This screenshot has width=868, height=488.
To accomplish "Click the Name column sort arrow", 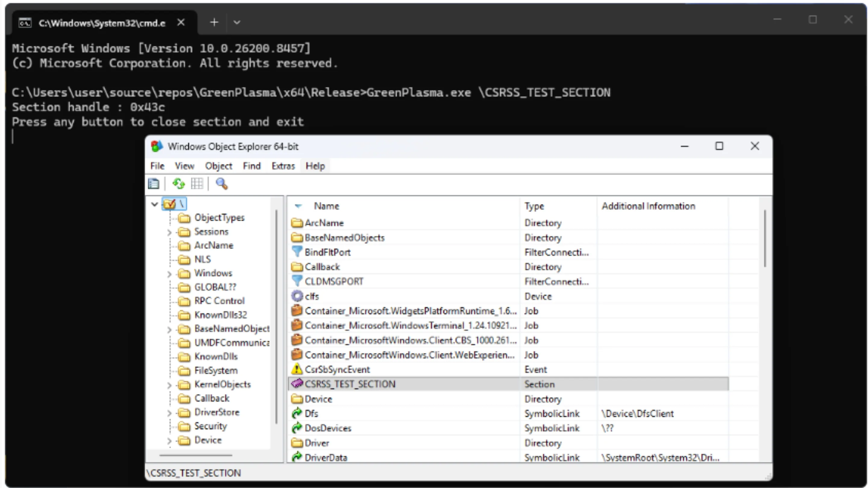I will pos(298,206).
